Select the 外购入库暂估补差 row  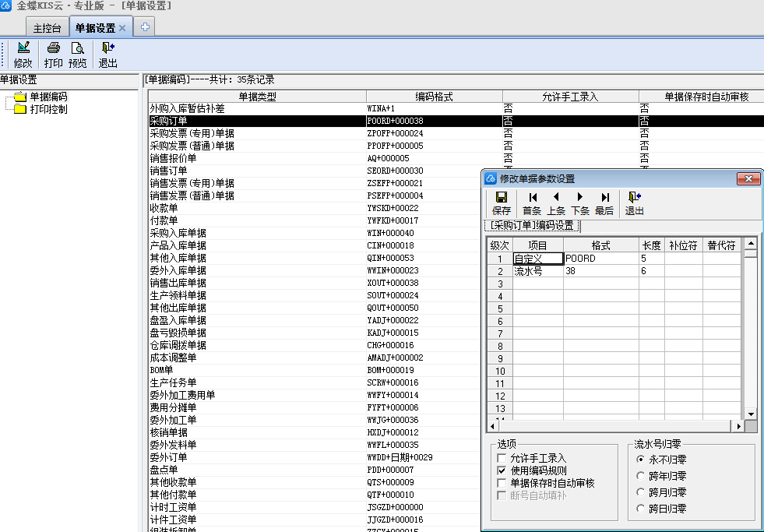click(x=456, y=108)
